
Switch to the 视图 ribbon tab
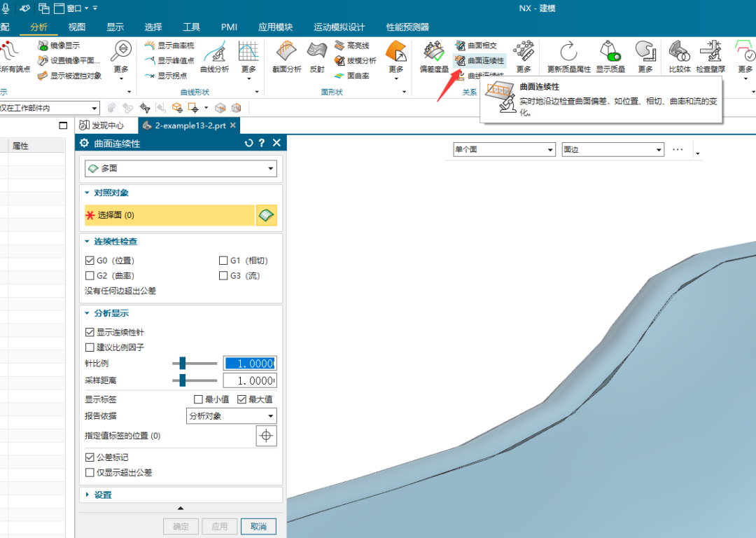(77, 27)
